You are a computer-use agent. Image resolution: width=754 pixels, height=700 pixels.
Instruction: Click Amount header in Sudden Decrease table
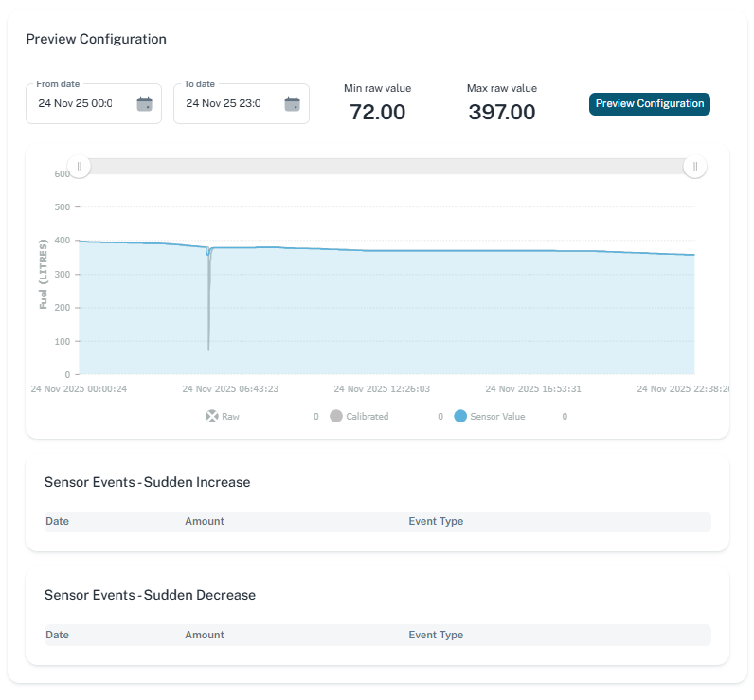click(x=205, y=635)
